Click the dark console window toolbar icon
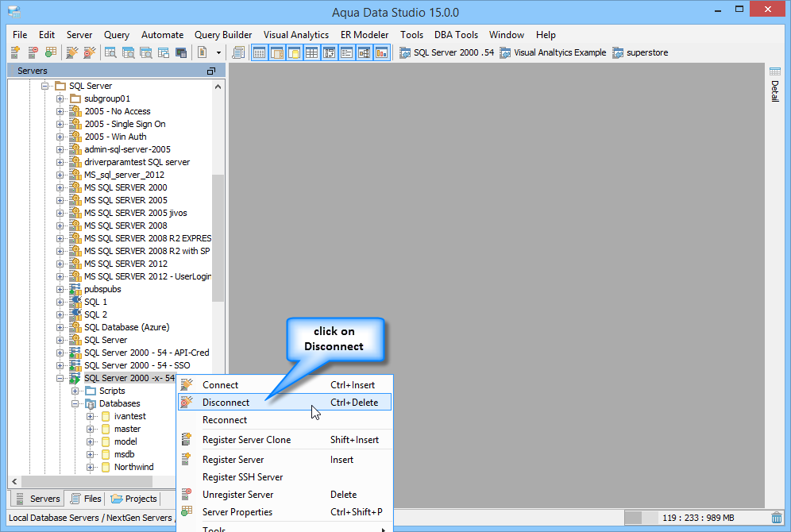The height and width of the screenshot is (532, 791). click(181, 52)
